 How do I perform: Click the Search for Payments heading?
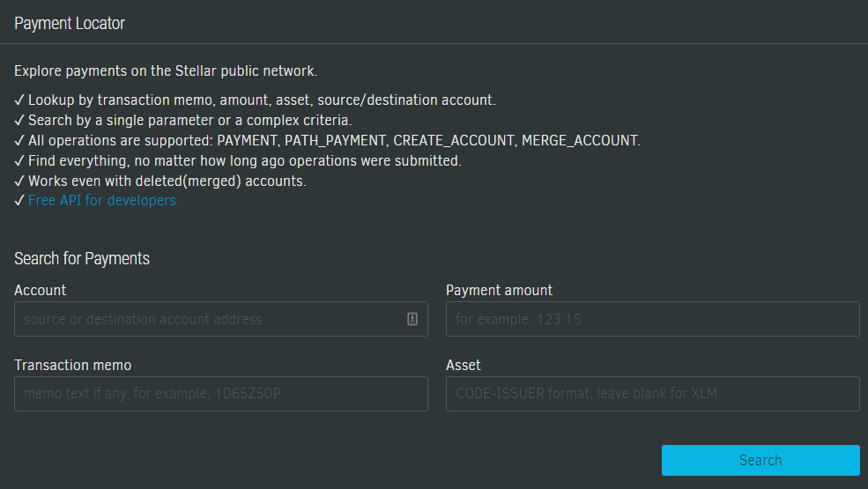82,258
